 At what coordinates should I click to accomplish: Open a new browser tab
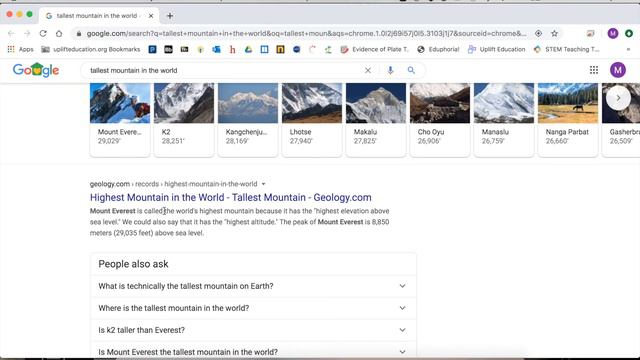170,16
